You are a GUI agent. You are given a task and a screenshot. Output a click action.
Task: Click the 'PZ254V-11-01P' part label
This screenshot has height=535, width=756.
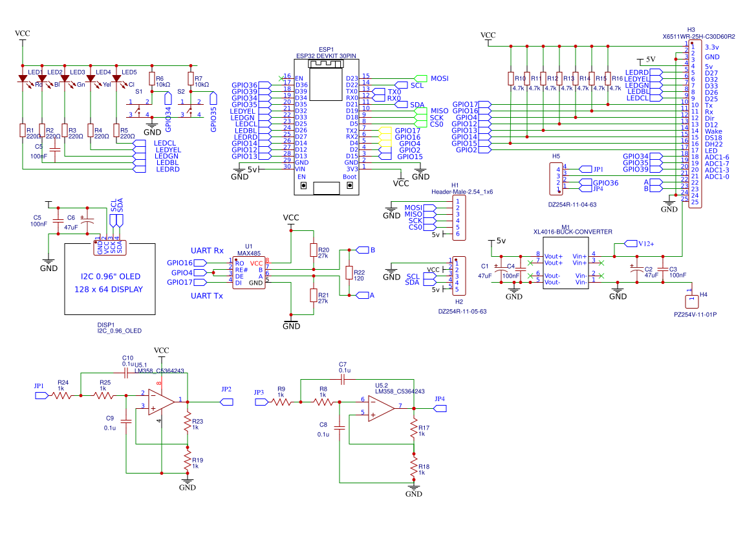pyautogui.click(x=695, y=314)
